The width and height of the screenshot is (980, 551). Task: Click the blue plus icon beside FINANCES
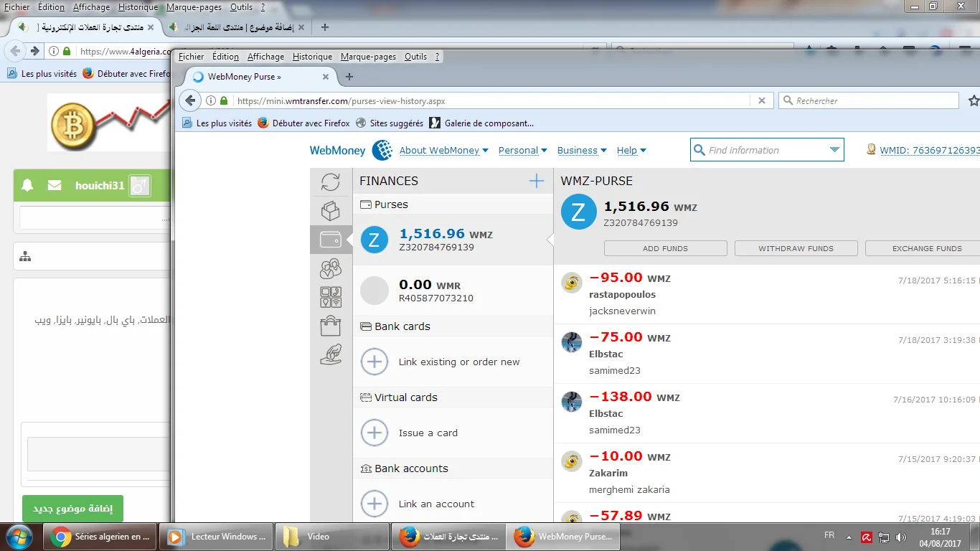pos(536,181)
